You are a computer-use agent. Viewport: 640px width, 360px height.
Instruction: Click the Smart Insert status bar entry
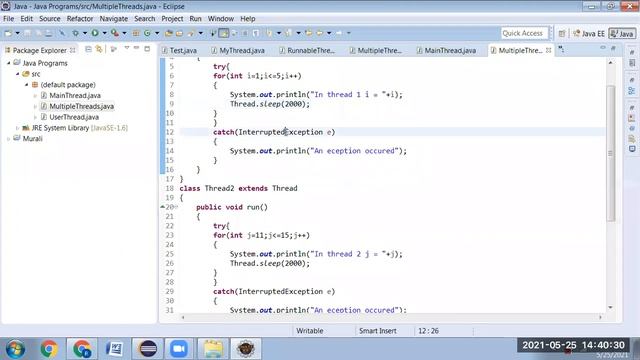point(378,331)
